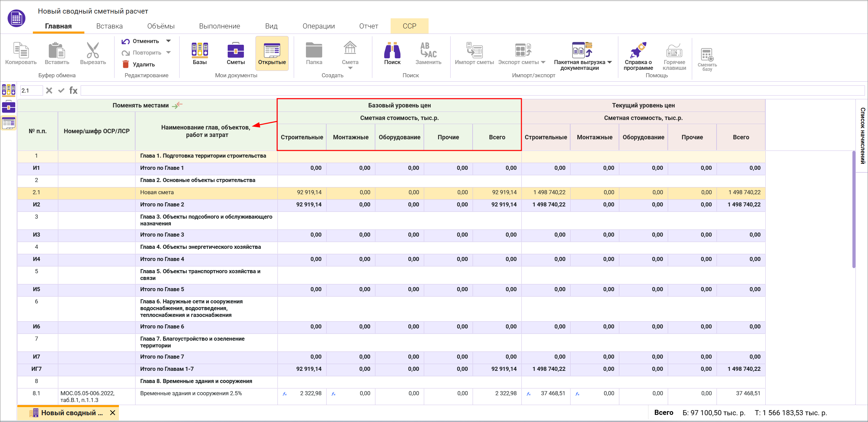Toggle the Открытые documents button

point(272,53)
